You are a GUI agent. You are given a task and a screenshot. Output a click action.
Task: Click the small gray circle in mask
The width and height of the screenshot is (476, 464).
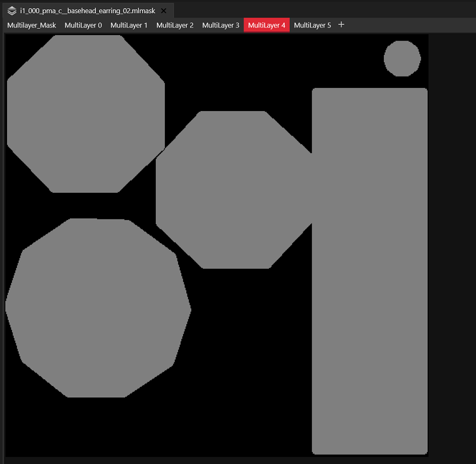point(402,58)
